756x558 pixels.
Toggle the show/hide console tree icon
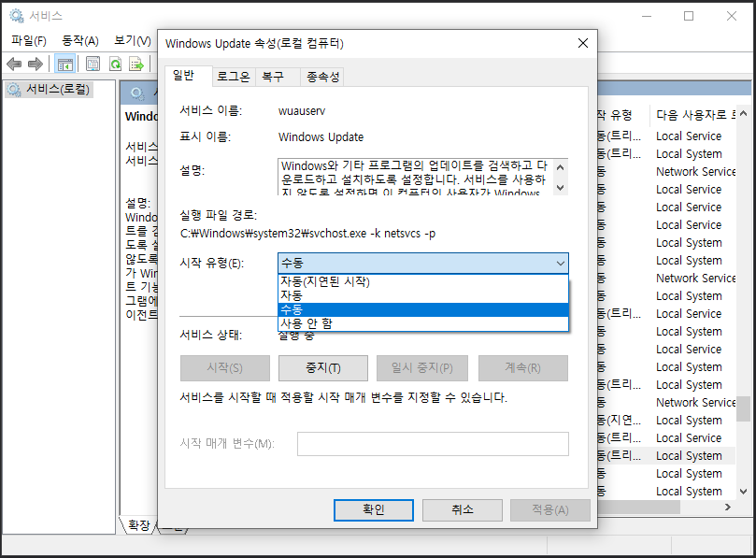pos(65,64)
